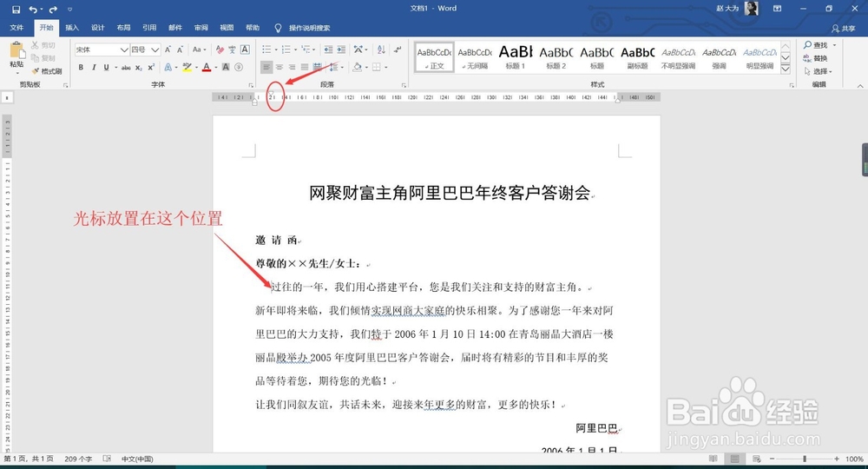Open the font dialog launcher
Viewport: 868px width, 469px height.
(x=251, y=85)
